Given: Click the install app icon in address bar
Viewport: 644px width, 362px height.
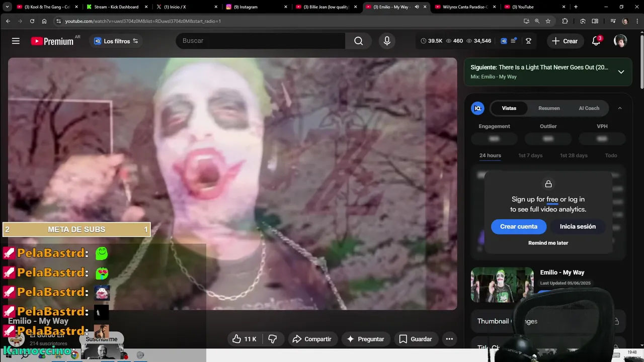Looking at the screenshot, I should click(526, 21).
